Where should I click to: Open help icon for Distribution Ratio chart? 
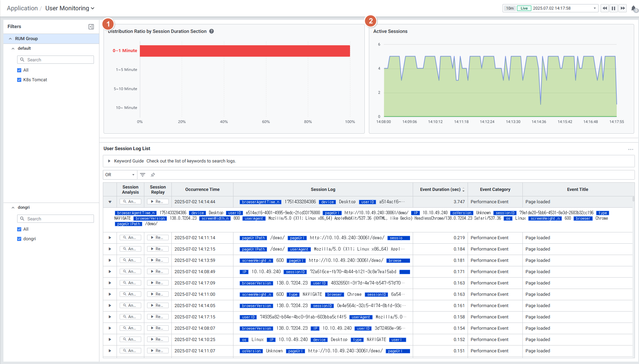[212, 31]
